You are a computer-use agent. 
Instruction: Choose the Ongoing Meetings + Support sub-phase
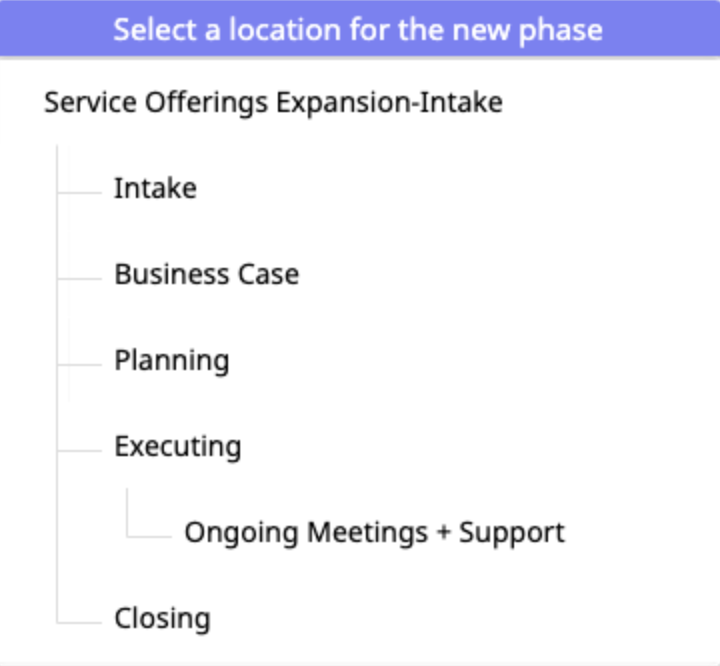coord(374,532)
